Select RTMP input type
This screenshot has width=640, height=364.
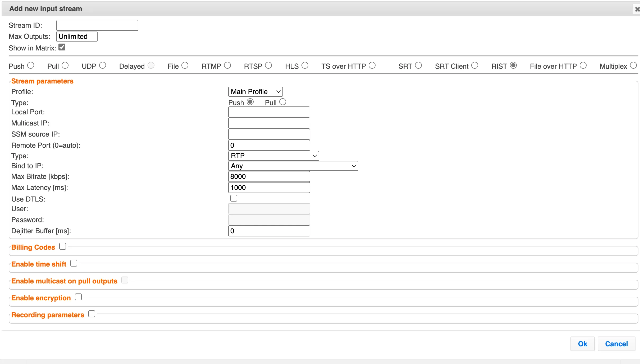point(227,65)
